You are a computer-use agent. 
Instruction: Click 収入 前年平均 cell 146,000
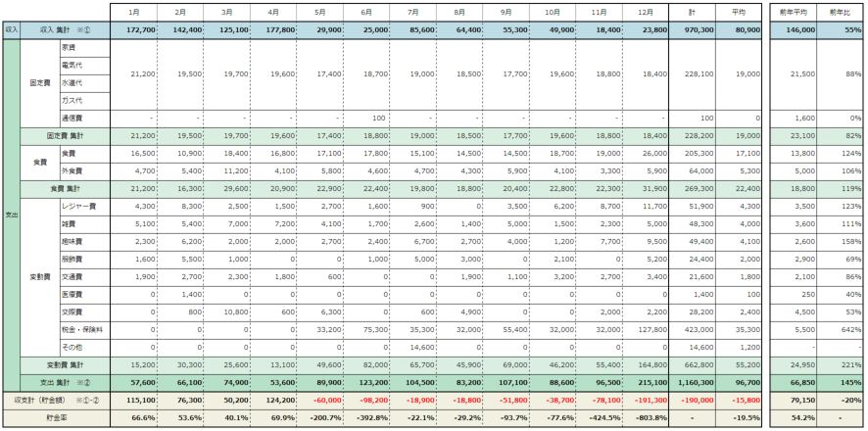tap(794, 30)
